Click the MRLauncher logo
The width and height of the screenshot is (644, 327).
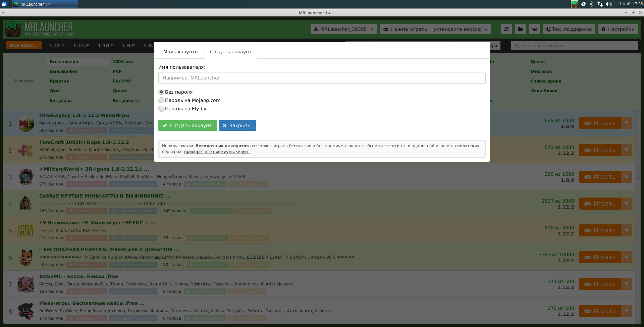click(x=39, y=29)
